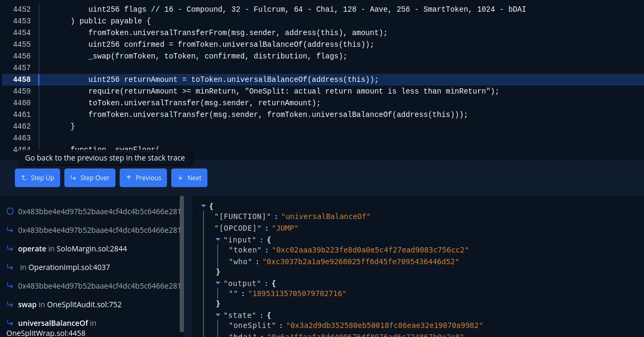Click the up-arrow icon on the Previous button
Viewport: 644px width, 337px height.
pos(129,178)
